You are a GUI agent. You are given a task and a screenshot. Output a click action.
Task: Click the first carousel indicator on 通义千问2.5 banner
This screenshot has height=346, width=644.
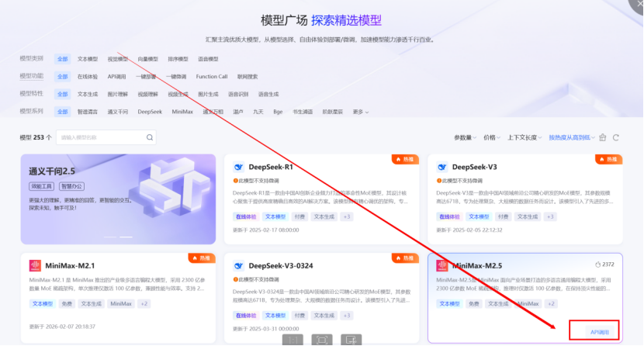click(110, 237)
